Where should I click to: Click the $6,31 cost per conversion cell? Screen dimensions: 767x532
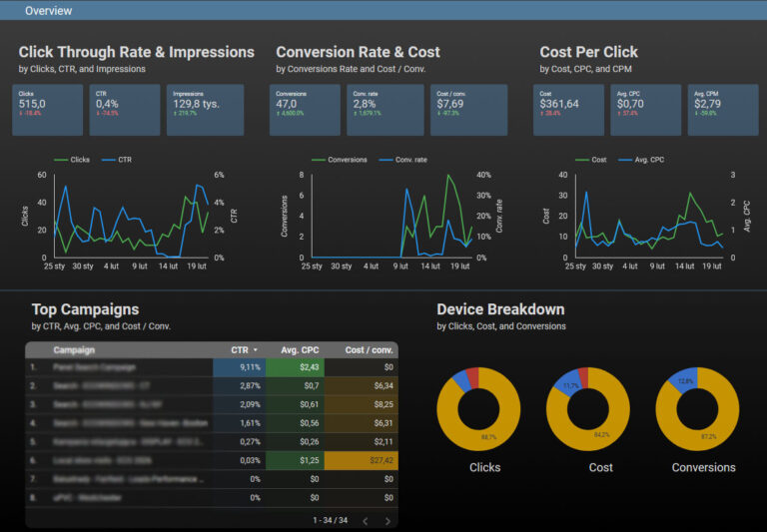click(361, 423)
